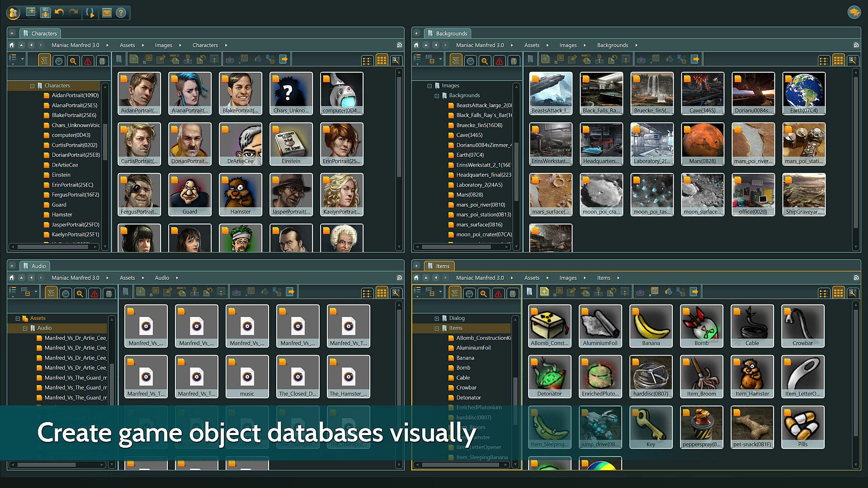The image size is (868, 488).
Task: Expand the Dialog folder in Items tree
Action: click(x=437, y=318)
